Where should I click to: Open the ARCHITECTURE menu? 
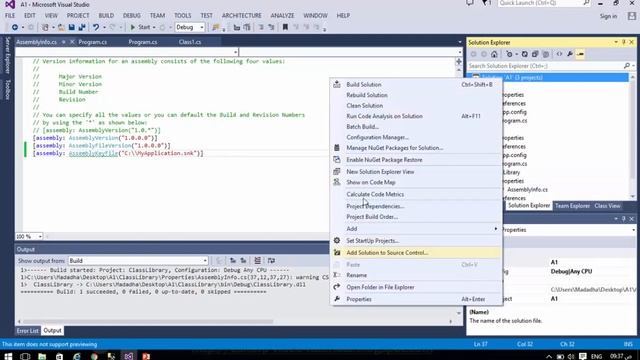pos(242,16)
